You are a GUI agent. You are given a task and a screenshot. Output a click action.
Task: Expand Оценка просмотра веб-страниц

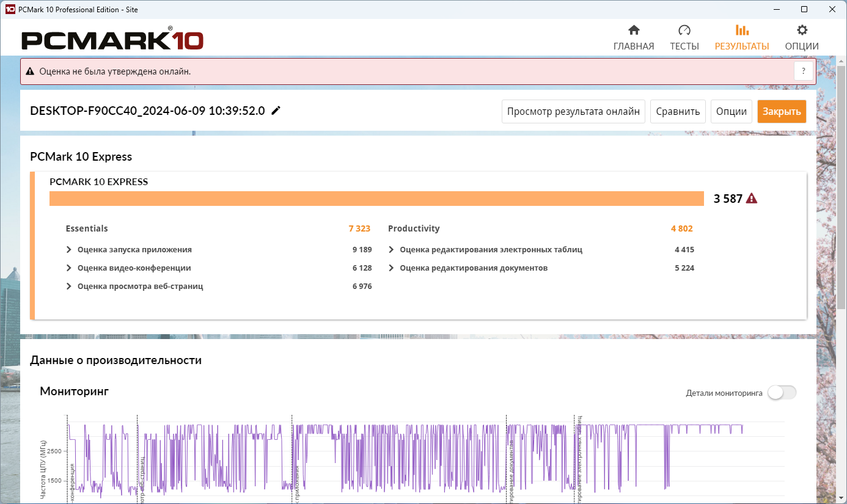69,287
